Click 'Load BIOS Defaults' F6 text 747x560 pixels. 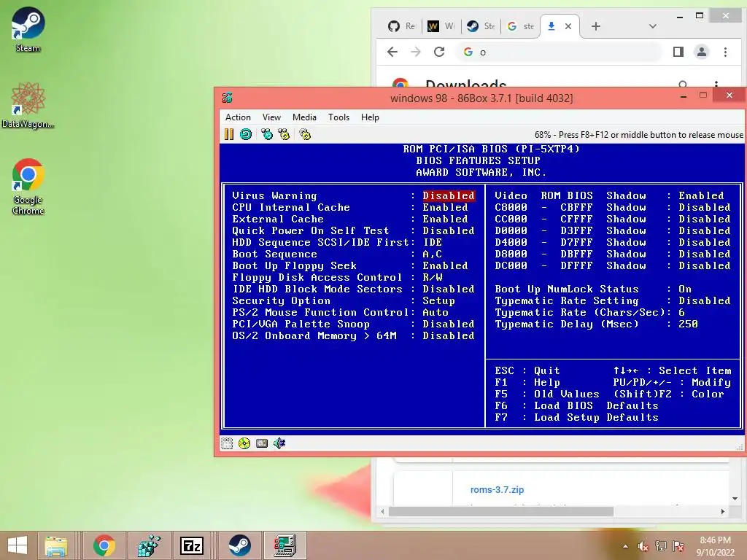point(596,405)
